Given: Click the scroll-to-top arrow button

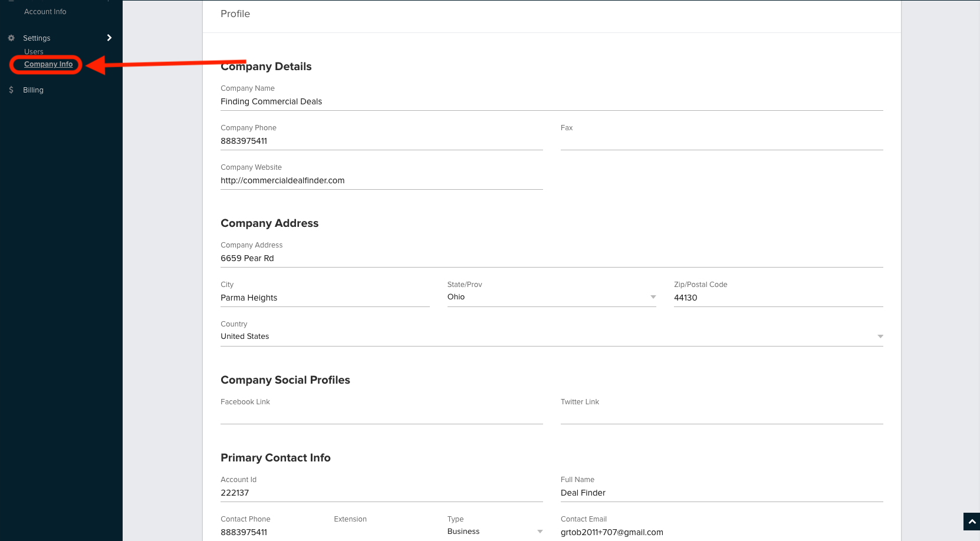Looking at the screenshot, I should coord(971,522).
